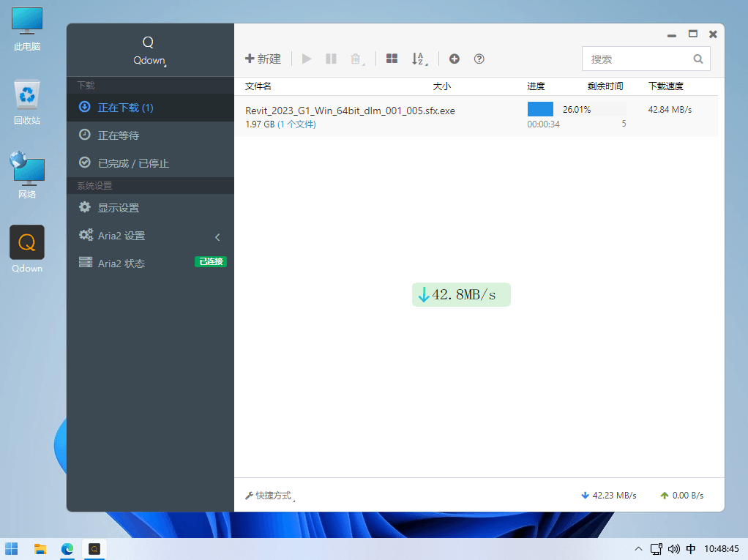748x560 pixels.
Task: Sort by 下载速度 column header
Action: (x=666, y=86)
